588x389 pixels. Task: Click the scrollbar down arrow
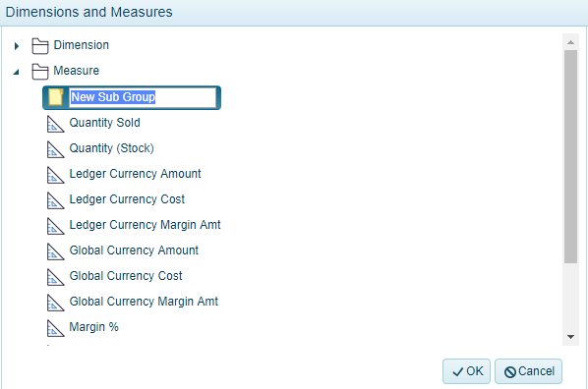coord(570,337)
